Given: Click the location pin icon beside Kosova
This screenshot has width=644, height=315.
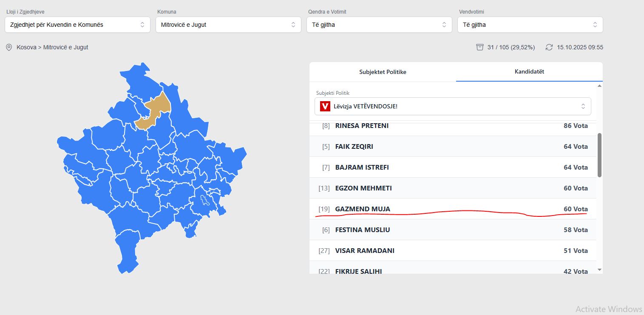Looking at the screenshot, I should 9,47.
